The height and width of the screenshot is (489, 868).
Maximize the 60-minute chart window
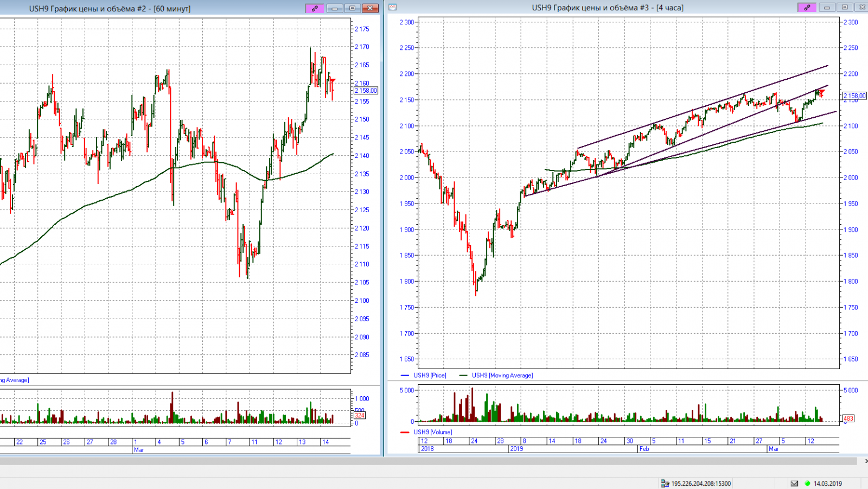352,8
